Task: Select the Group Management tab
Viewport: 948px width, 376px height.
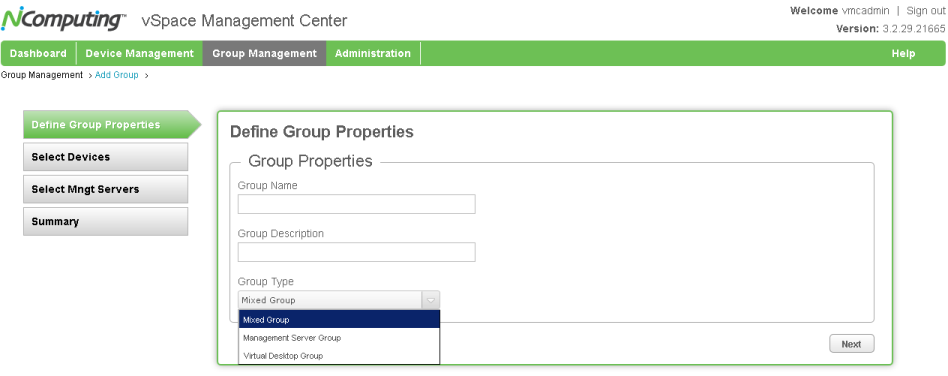Action: coord(264,53)
